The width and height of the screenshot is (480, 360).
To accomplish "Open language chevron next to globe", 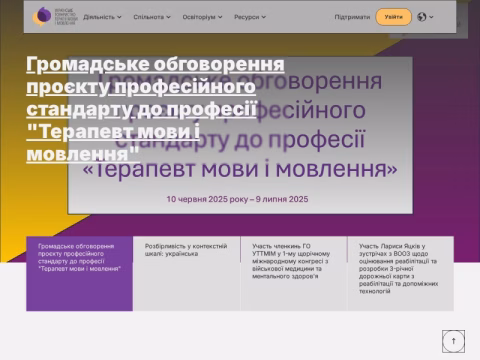I will [x=431, y=17].
